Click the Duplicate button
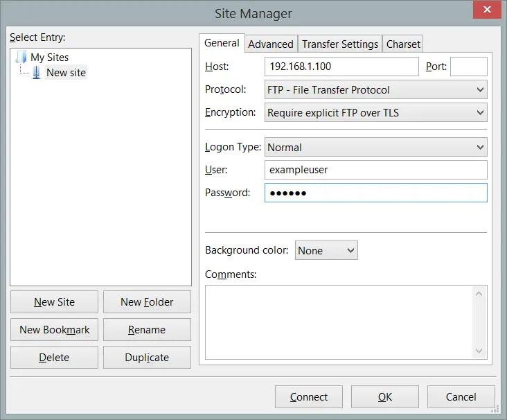Viewport: 507px width, 420px height. [x=147, y=357]
